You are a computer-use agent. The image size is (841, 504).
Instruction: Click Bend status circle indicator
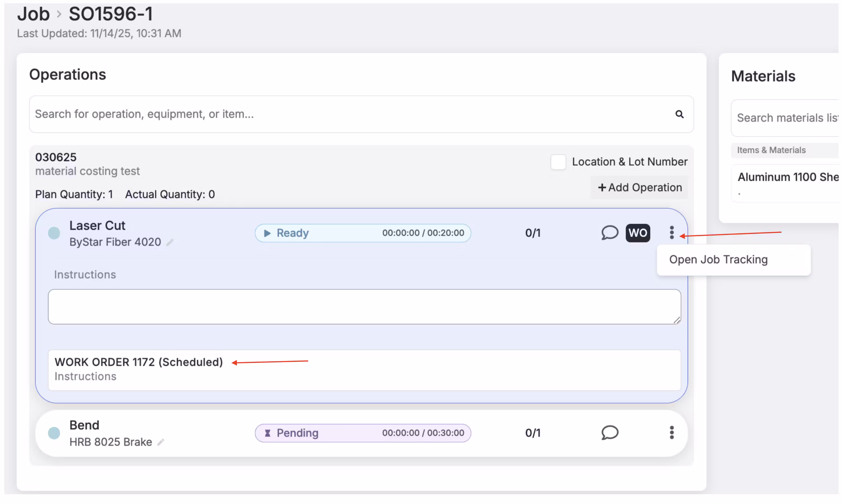(x=54, y=433)
